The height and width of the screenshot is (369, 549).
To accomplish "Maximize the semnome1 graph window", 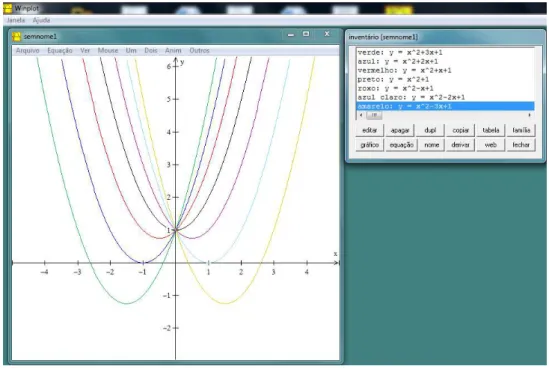I will coord(306,34).
